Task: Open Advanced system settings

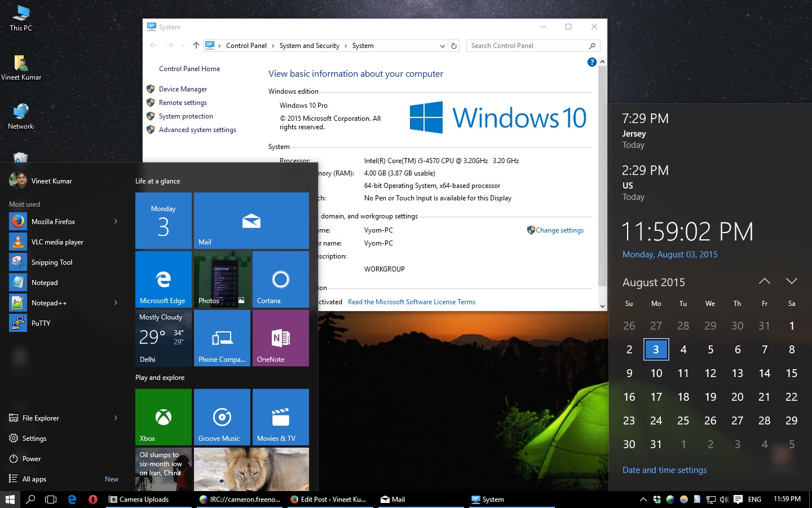Action: 197,130
